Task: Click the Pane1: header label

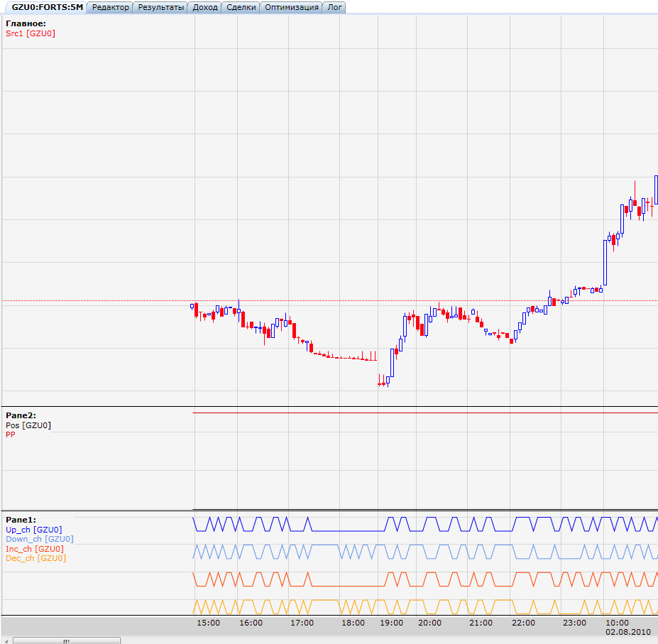Action: 21,520
